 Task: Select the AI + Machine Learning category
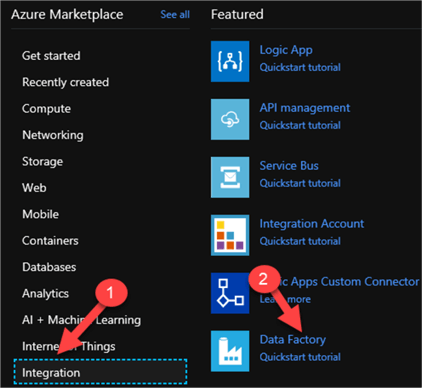[81, 320]
